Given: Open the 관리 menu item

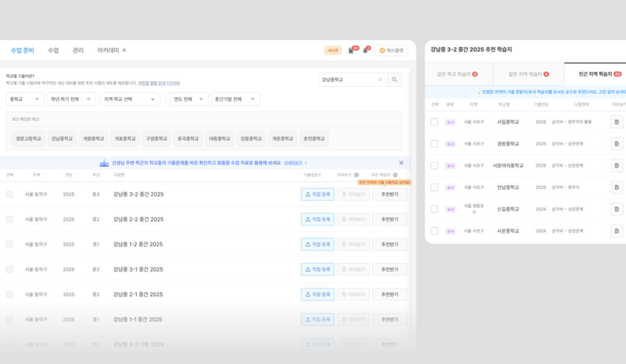Looking at the screenshot, I should tap(78, 50).
